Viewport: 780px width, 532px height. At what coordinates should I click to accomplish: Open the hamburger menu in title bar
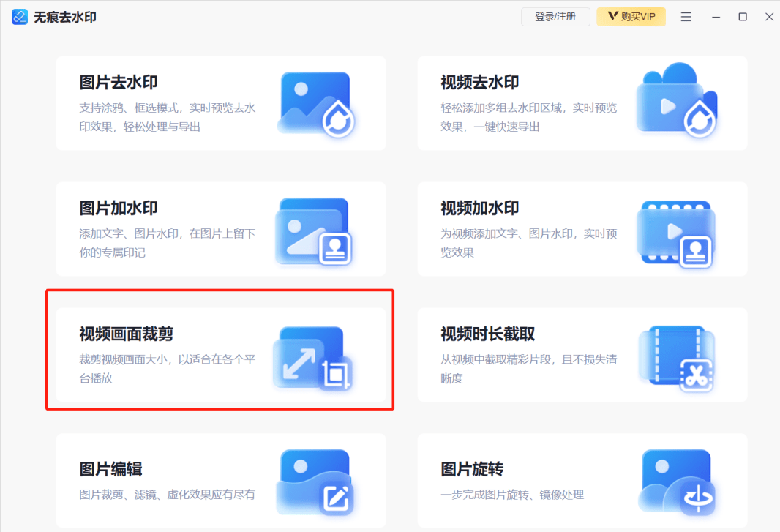[686, 17]
